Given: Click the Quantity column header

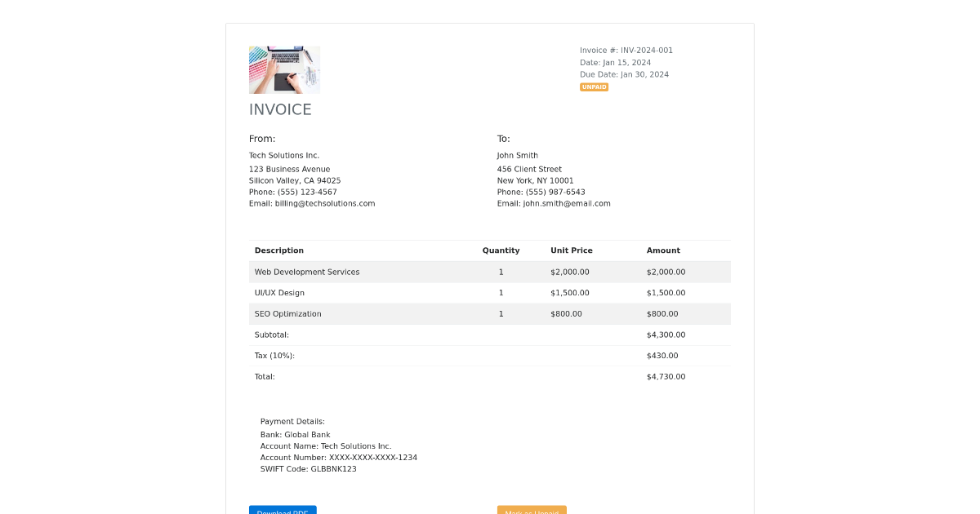Looking at the screenshot, I should 501,250.
